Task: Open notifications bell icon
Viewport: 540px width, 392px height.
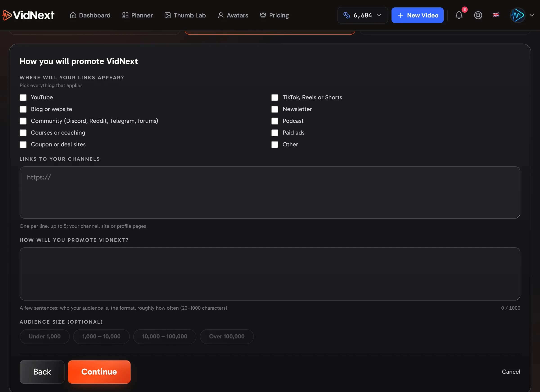Action: (459, 15)
